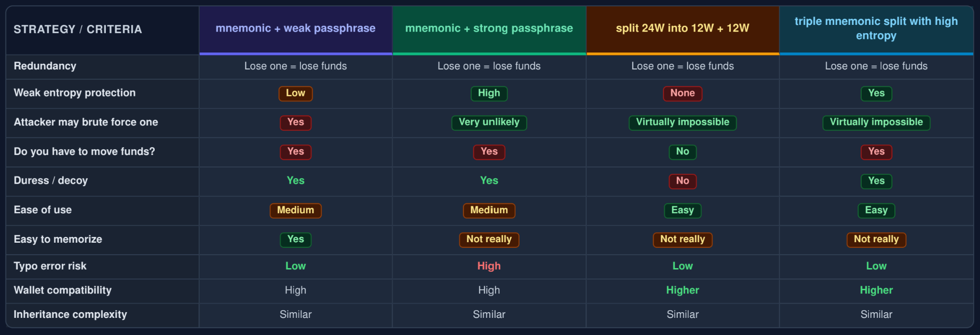The image size is (980, 335).
Task: Click the 'Easy' badge in triple mnemonic column
Action: [876, 210]
